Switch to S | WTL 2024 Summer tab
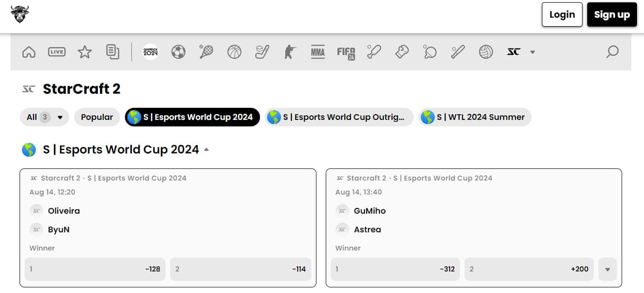Screen dimensions: 644x293 tap(475, 117)
